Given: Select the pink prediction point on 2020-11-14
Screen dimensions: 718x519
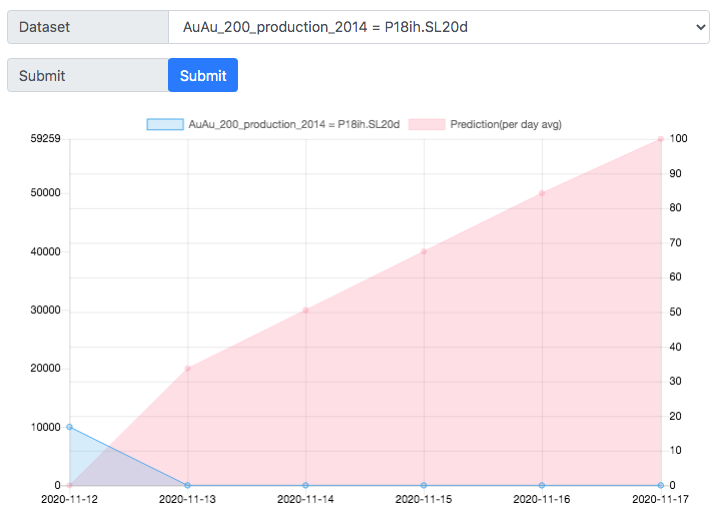Looking at the screenshot, I should (306, 310).
